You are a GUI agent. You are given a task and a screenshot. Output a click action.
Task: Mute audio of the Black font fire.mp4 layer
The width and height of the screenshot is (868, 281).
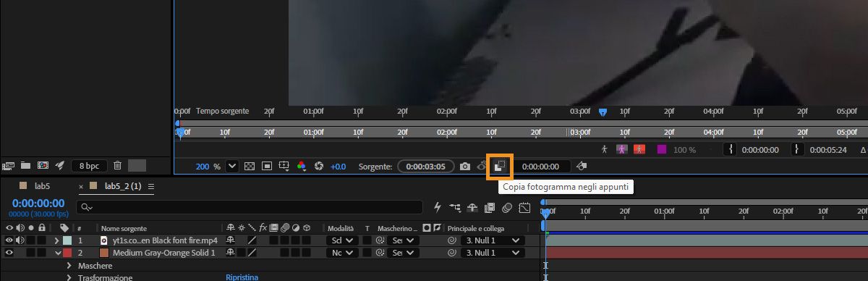tap(20, 240)
